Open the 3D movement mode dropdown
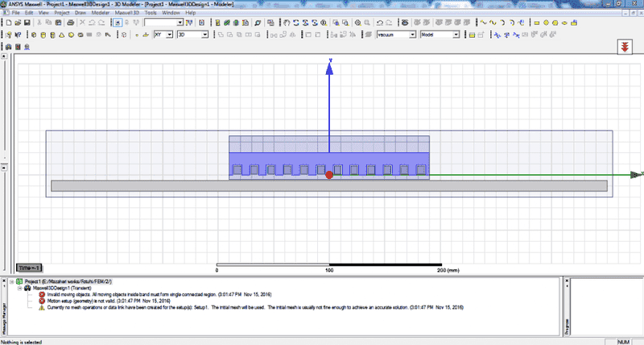 tap(204, 35)
